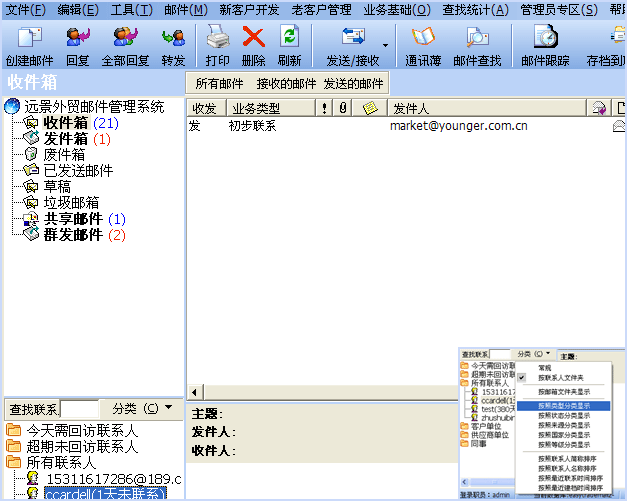
Task: Open the 工具(T) menu
Action: (x=132, y=10)
